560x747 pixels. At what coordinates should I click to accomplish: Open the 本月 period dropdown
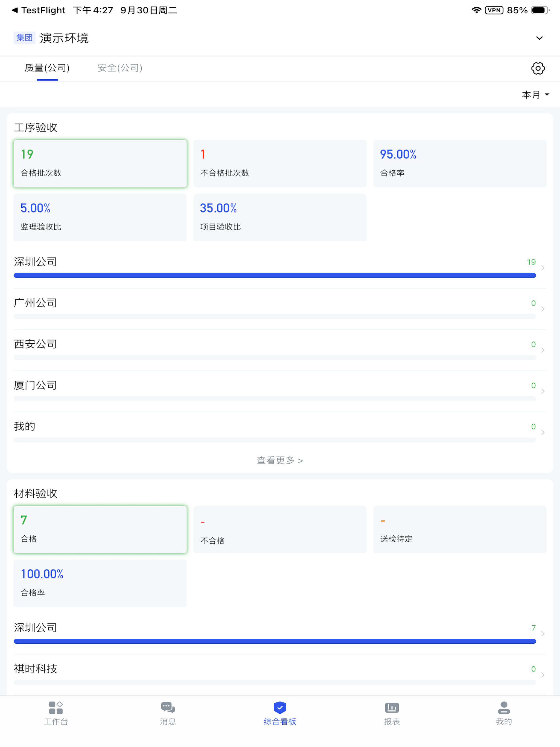536,95
